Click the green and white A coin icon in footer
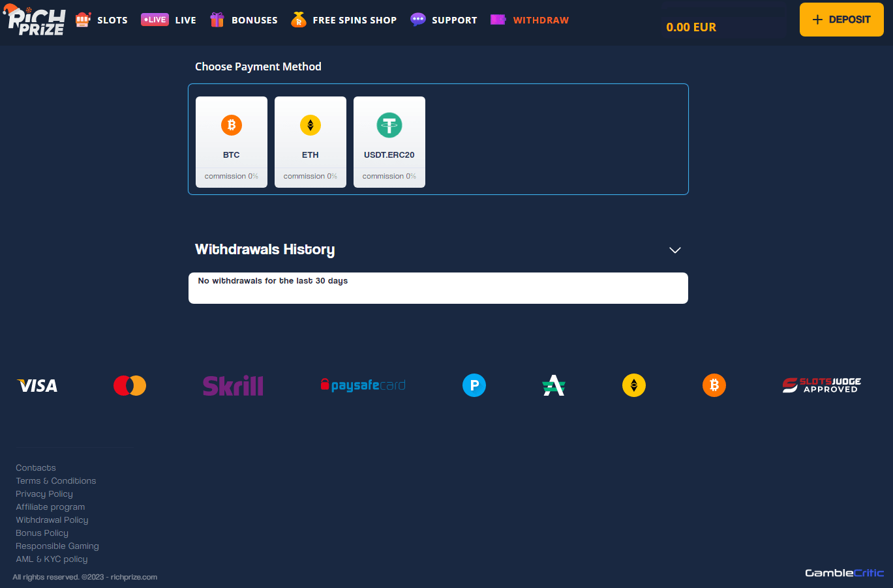The height and width of the screenshot is (588, 893). pyautogui.click(x=554, y=385)
